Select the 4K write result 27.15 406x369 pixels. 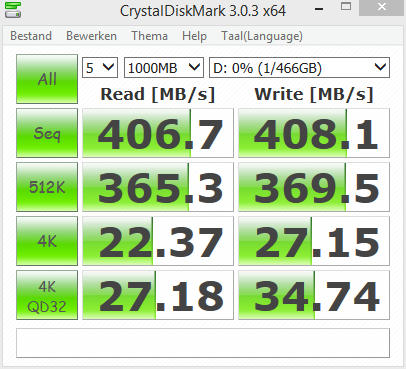[x=314, y=241]
